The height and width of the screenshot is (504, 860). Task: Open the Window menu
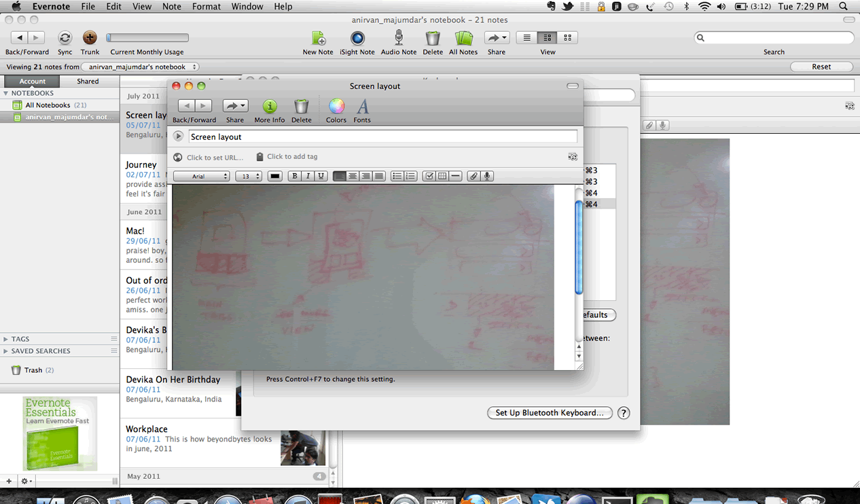(247, 7)
